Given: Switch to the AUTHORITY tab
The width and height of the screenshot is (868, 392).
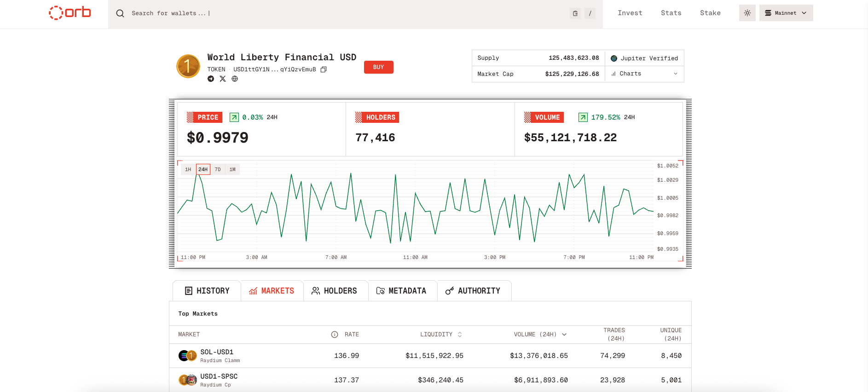Looking at the screenshot, I should coord(474,291).
